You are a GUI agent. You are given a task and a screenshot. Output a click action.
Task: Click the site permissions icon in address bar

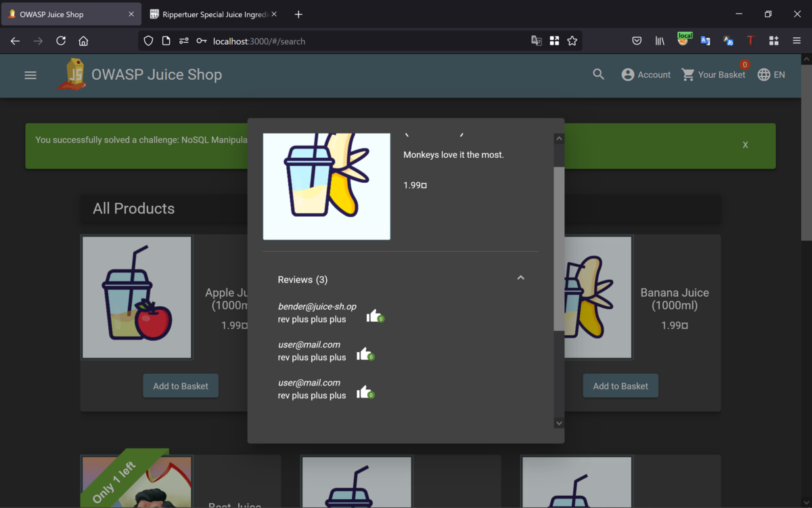(183, 41)
